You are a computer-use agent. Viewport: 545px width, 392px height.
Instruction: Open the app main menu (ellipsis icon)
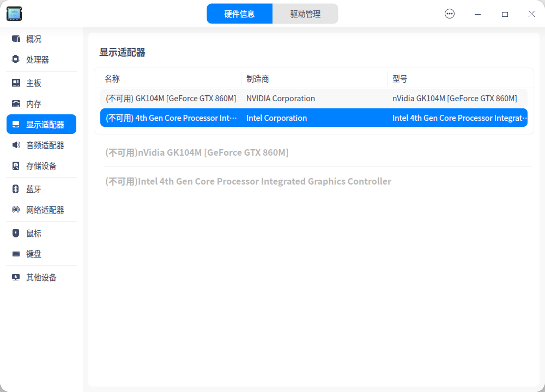tap(450, 14)
